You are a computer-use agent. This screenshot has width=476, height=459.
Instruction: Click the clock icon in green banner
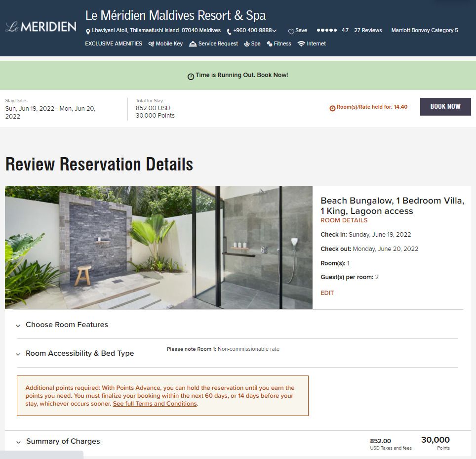(x=191, y=77)
